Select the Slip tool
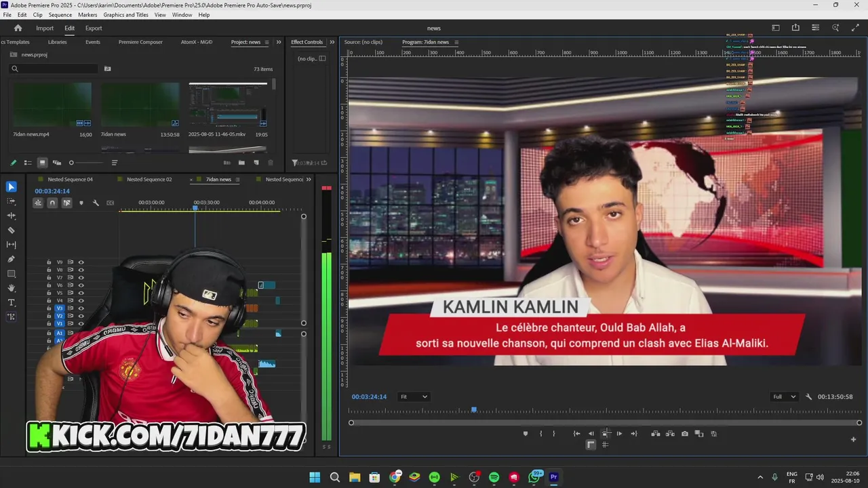Viewport: 868px width, 488px height. [12, 245]
